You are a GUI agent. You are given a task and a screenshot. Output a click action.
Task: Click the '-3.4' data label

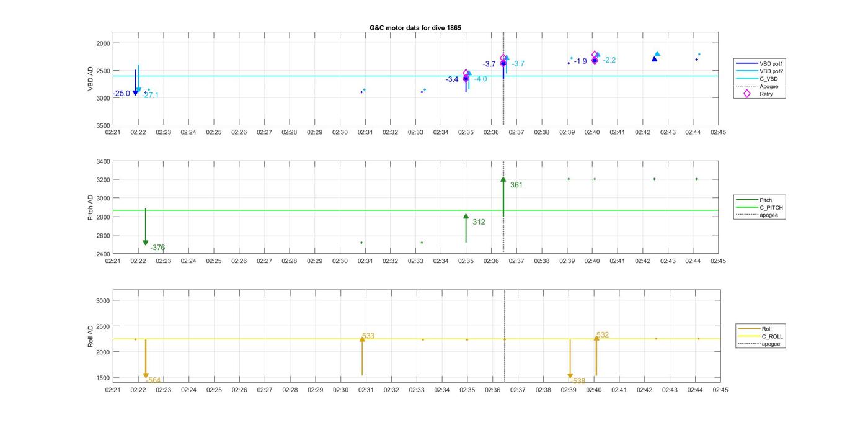point(452,79)
